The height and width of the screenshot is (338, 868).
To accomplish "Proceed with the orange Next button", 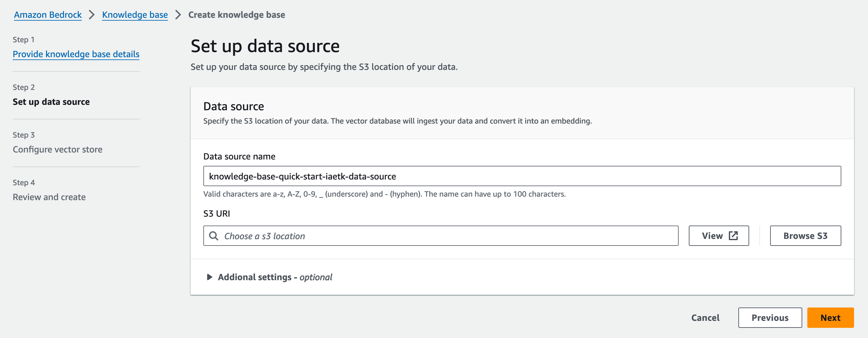I will [830, 318].
